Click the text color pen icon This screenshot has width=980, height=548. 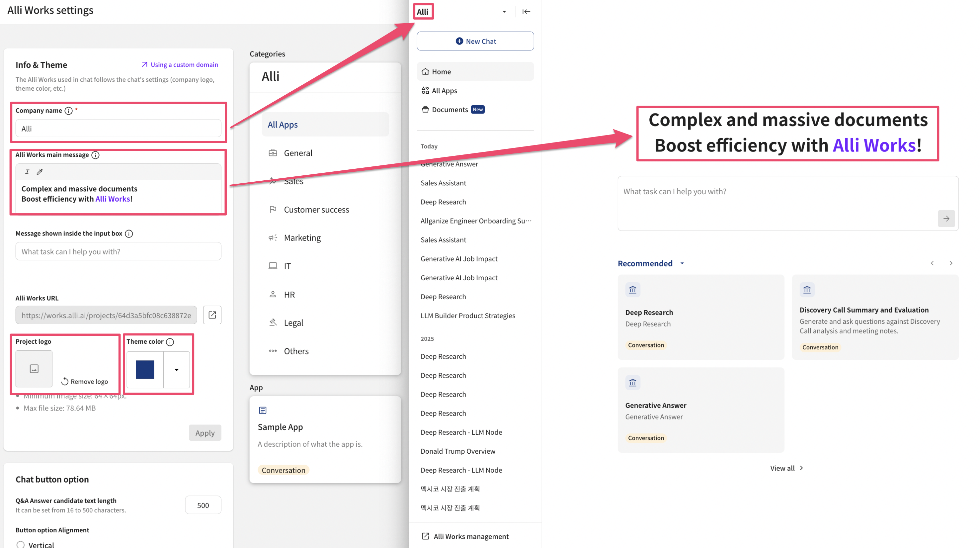tap(40, 172)
